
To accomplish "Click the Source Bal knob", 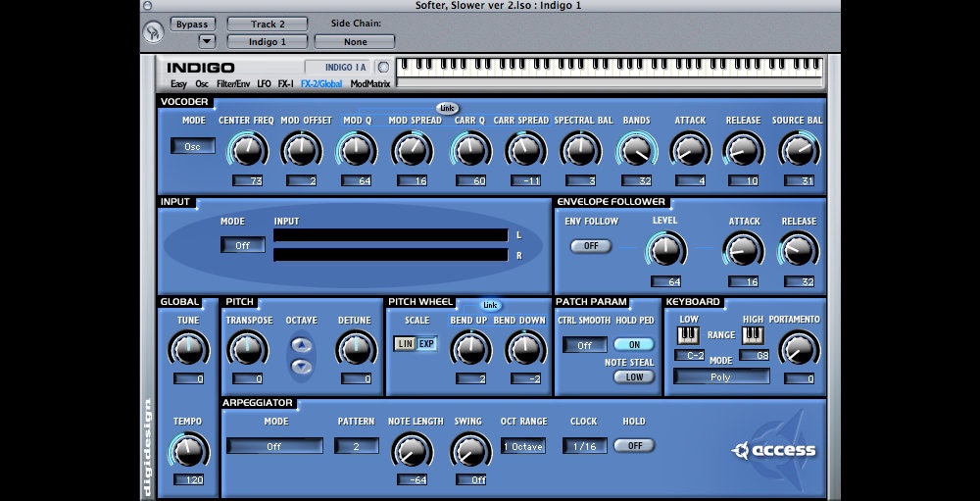I will click(x=799, y=150).
